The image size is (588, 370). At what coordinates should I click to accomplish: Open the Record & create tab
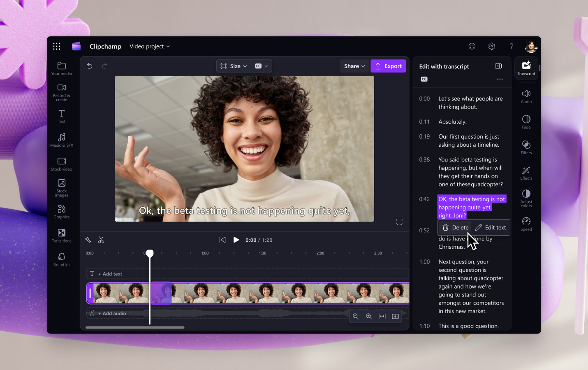62,92
